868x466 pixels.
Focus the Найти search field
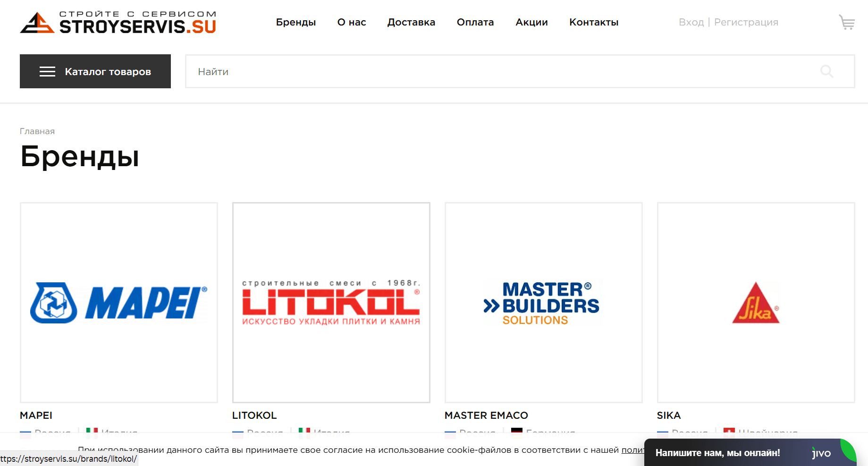point(520,71)
